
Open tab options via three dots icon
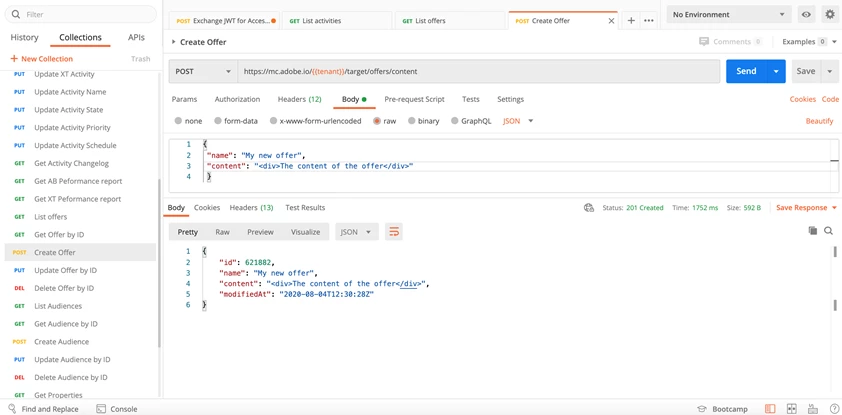pos(649,20)
